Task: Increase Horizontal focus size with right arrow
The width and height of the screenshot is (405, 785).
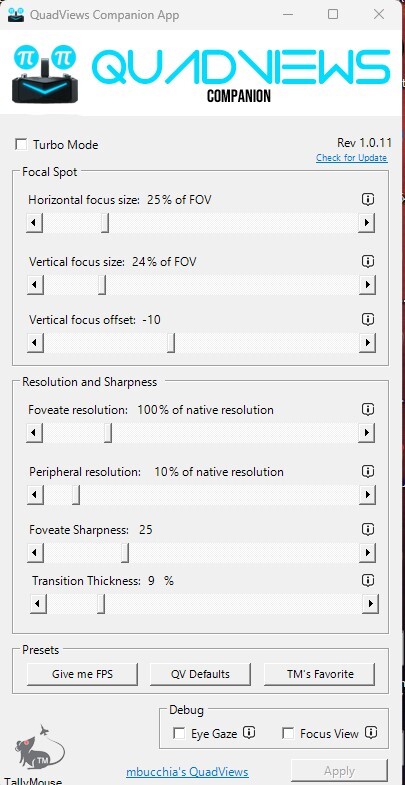Action: pos(367,222)
